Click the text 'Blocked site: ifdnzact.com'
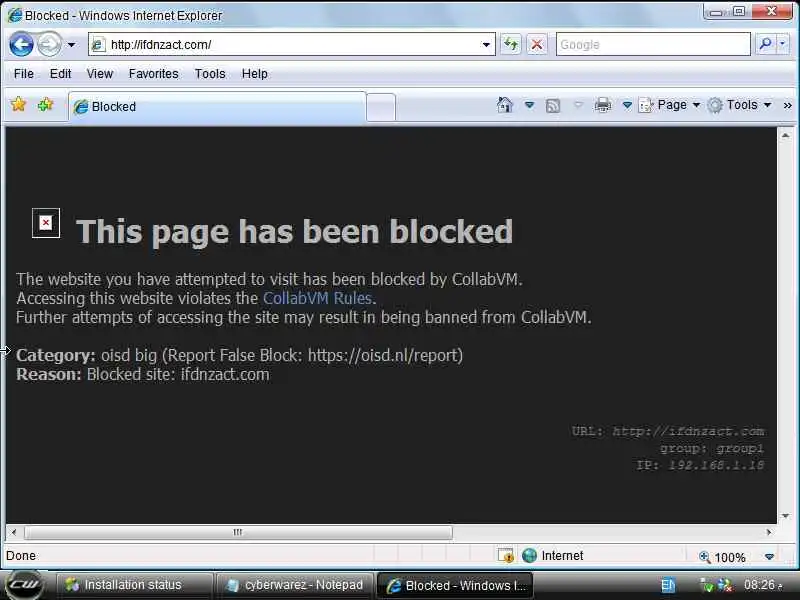This screenshot has width=800, height=600. (x=178, y=374)
